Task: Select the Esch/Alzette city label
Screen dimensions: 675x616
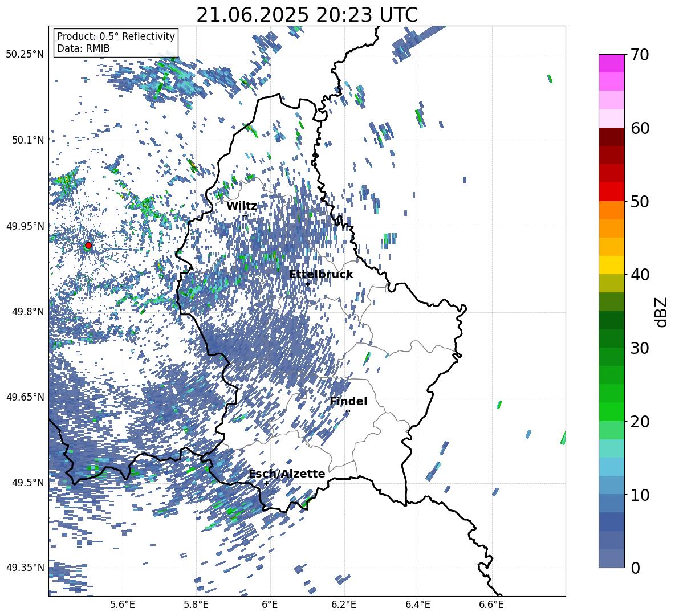Action: (x=287, y=474)
